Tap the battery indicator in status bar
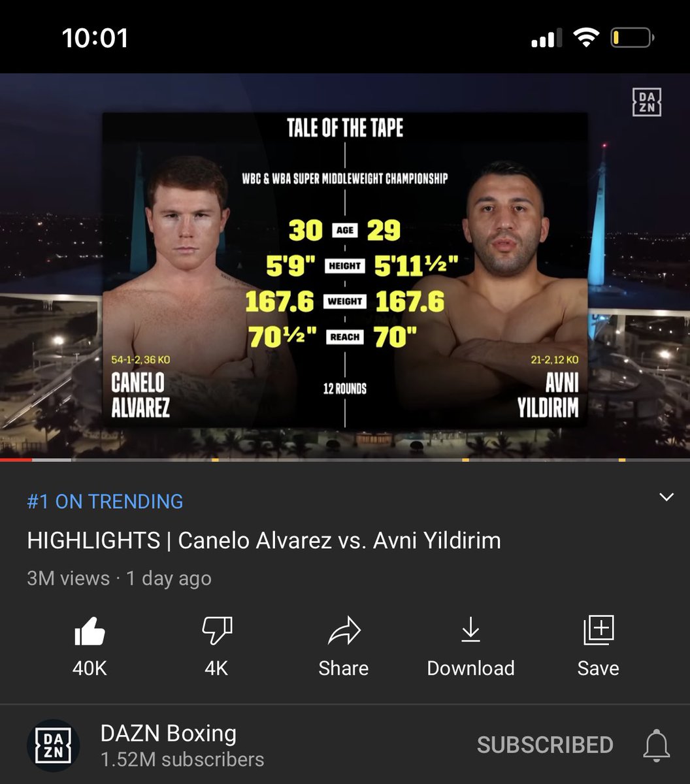Image resolution: width=690 pixels, height=784 pixels. [632, 39]
